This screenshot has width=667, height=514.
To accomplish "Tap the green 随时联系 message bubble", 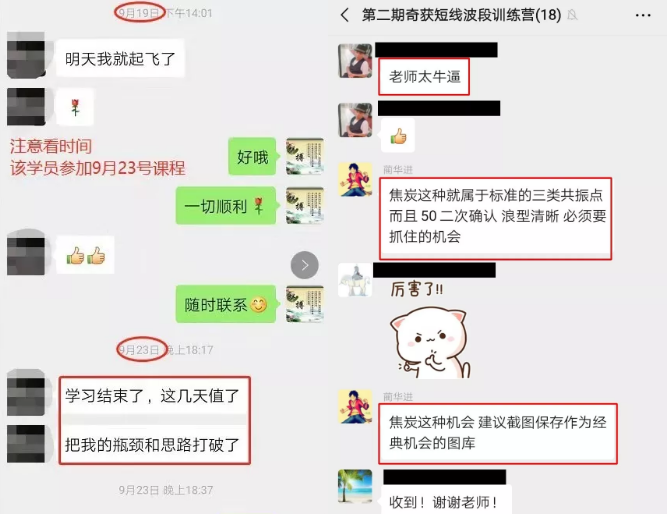I will 226,304.
